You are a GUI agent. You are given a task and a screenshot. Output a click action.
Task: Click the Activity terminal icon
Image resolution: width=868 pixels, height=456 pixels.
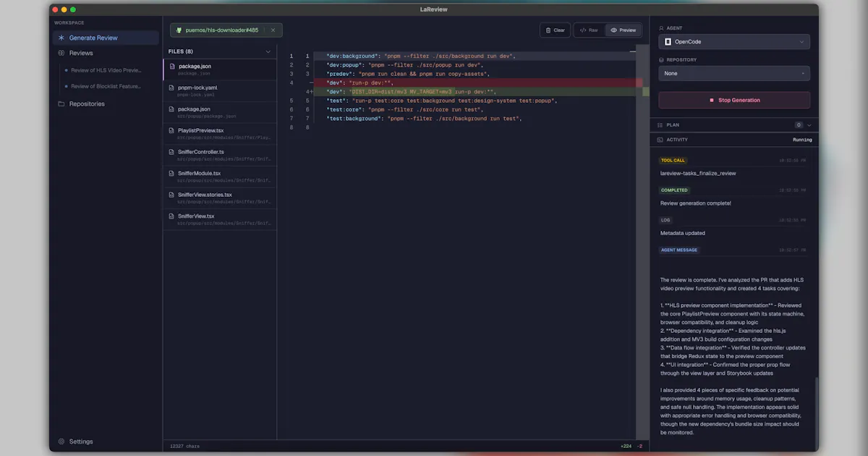[x=660, y=140]
